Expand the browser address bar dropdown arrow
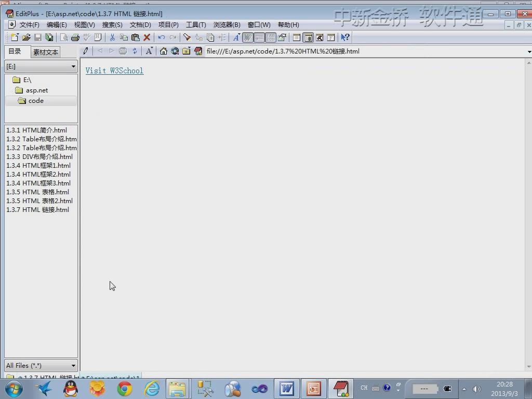The image size is (532, 399). (529, 51)
